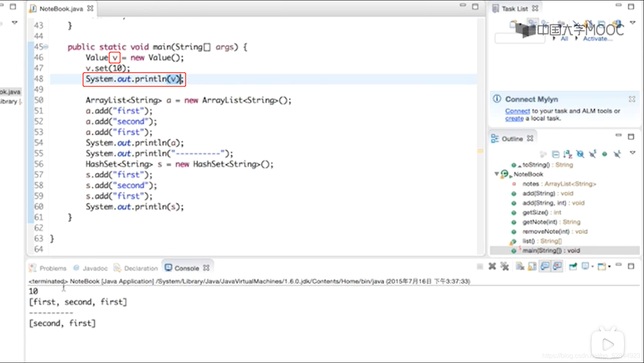
Task: Maximize the Outline panel
Action: [x=631, y=137]
